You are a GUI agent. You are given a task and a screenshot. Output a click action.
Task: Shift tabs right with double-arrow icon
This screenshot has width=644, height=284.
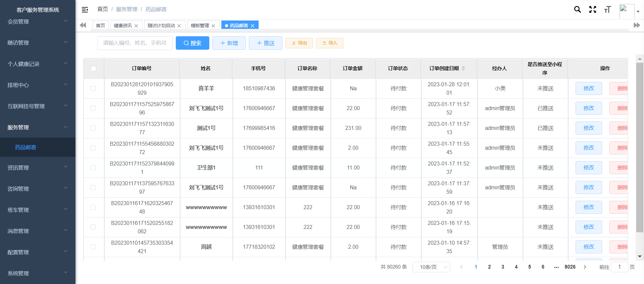click(x=637, y=25)
